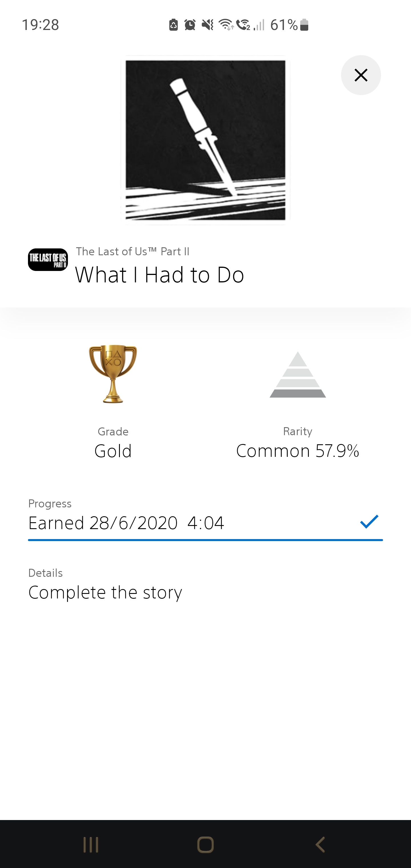Tap The Last of Us Part II game icon
This screenshot has height=868, width=411.
pos(48,260)
